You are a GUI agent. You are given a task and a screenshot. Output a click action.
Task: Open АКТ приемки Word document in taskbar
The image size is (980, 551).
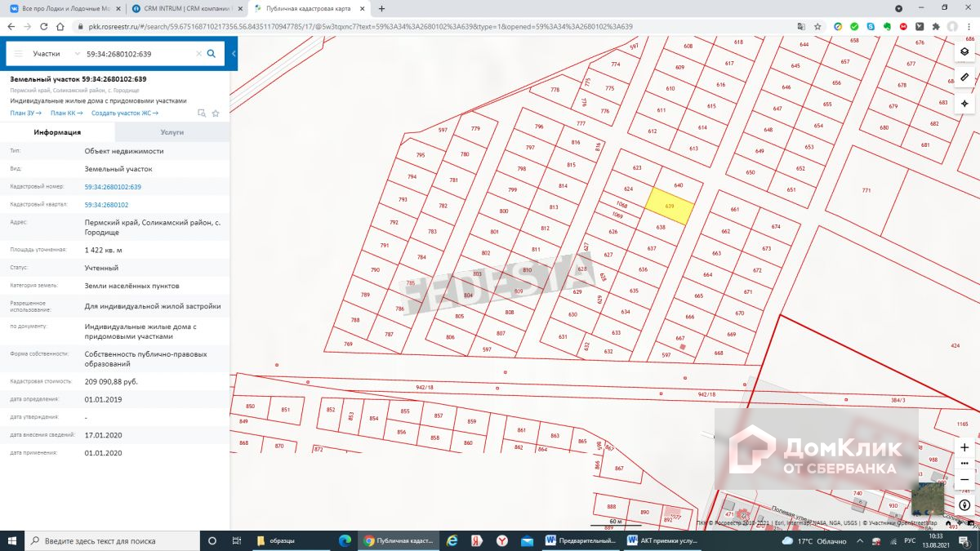pos(661,540)
